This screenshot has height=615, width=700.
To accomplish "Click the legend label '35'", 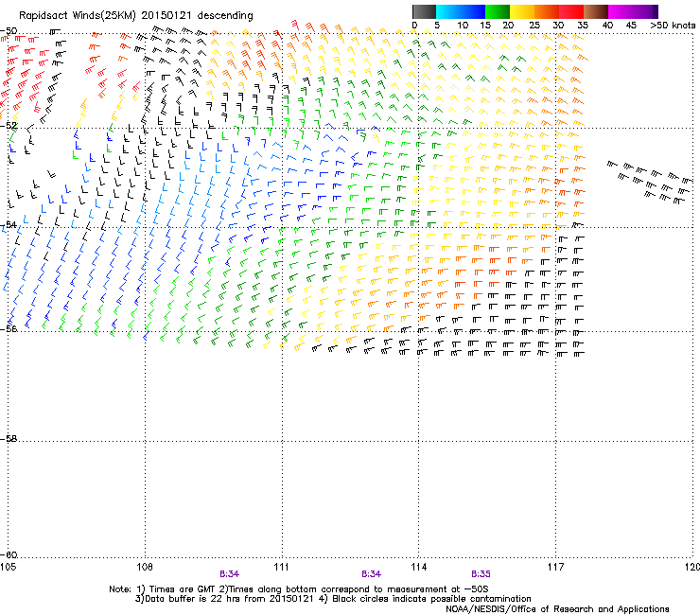I will 583,26.
